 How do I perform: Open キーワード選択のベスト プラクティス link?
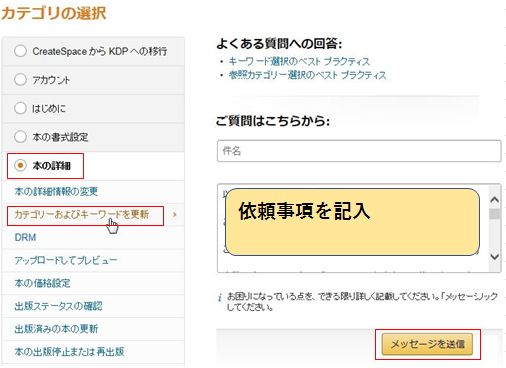[299, 61]
